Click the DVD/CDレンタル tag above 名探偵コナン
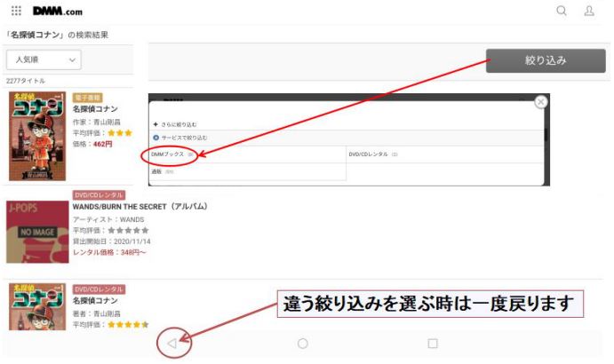Image resolution: width=614 pixels, height=364 pixels. [x=99, y=289]
